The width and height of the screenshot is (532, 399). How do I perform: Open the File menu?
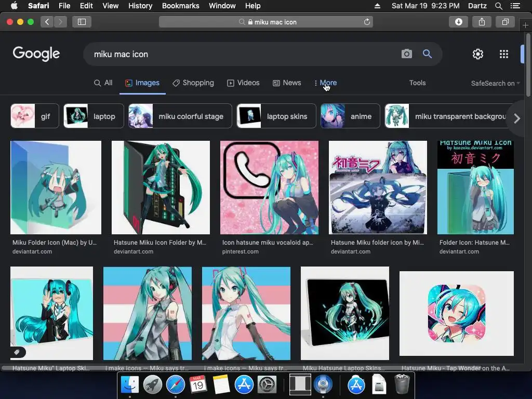64,6
